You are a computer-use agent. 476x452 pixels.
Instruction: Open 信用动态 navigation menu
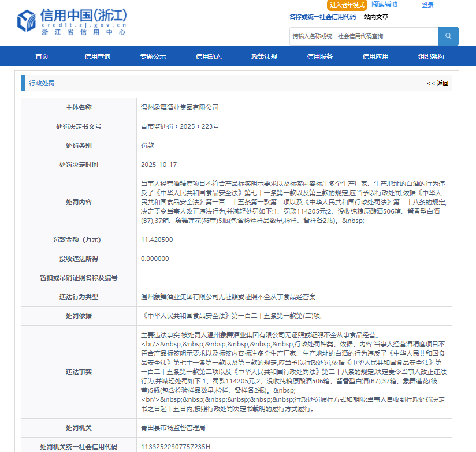tap(209, 57)
